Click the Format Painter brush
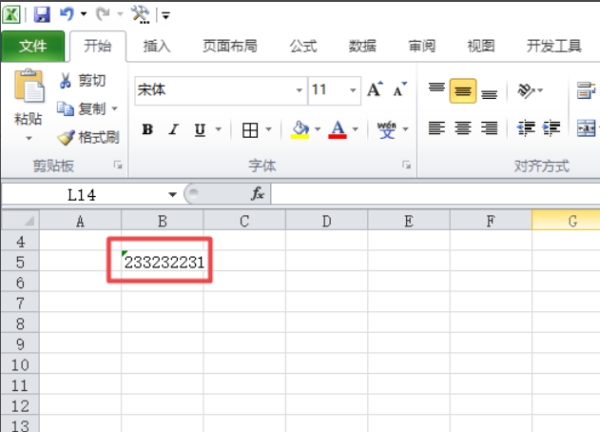The image size is (600, 432). click(88, 137)
